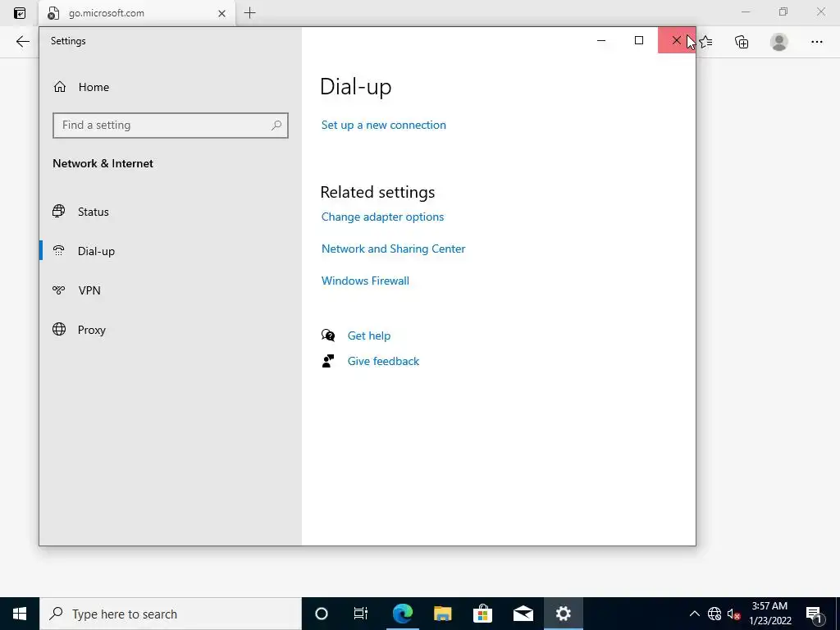Click the Find a setting field
This screenshot has width=840, height=630.
[x=171, y=126]
